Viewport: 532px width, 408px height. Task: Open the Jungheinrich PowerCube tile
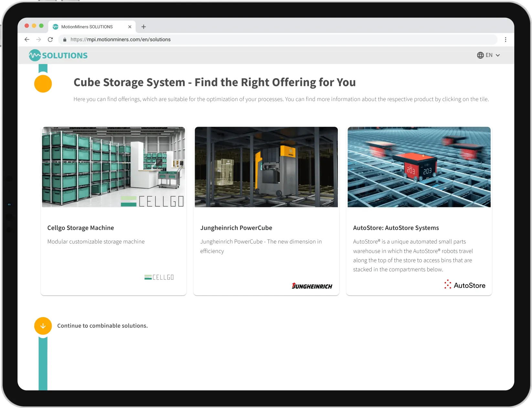(266, 210)
